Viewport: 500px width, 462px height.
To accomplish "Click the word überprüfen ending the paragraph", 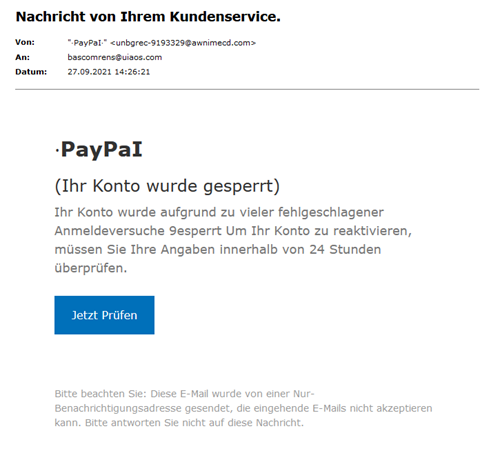I will [x=91, y=268].
